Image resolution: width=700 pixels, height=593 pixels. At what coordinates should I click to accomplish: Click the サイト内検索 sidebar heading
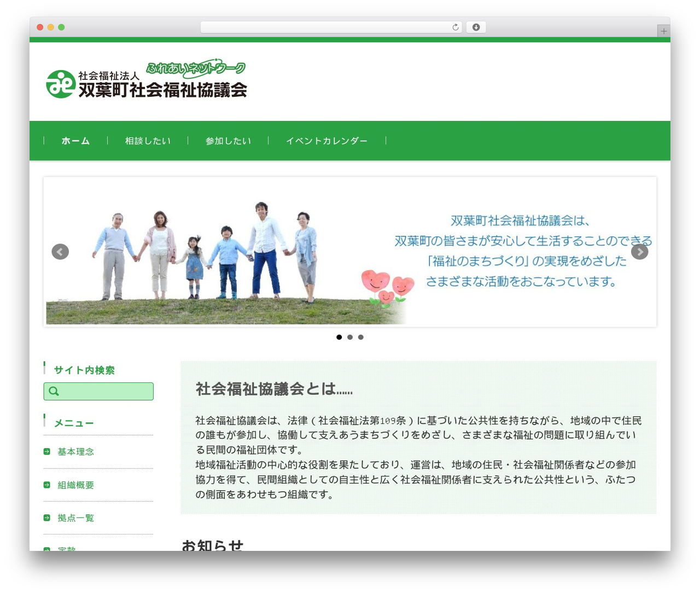(84, 370)
